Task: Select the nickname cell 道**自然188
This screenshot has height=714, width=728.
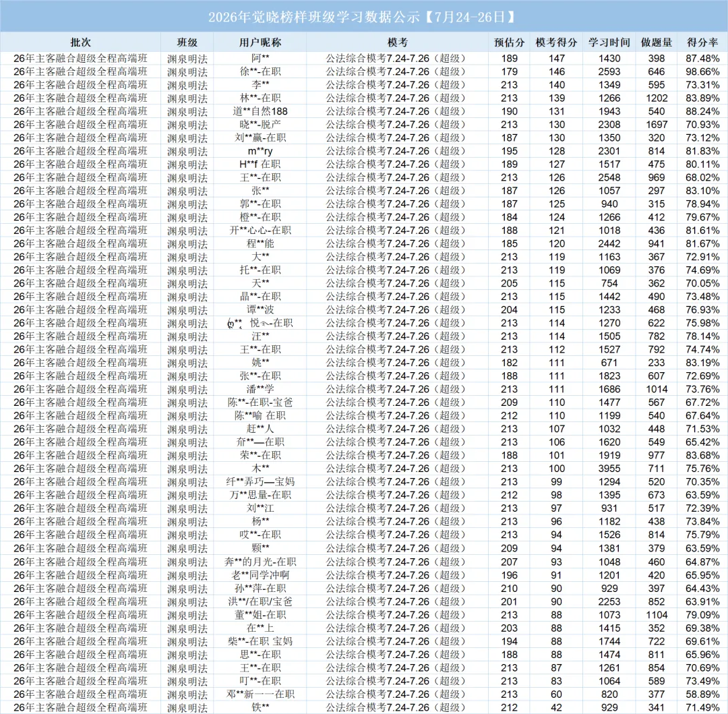Action: pos(260,111)
